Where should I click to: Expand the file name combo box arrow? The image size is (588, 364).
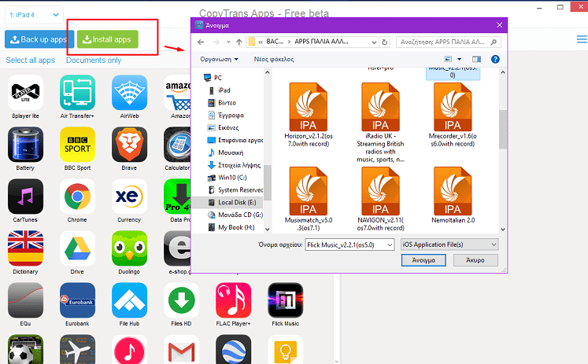[x=388, y=245]
